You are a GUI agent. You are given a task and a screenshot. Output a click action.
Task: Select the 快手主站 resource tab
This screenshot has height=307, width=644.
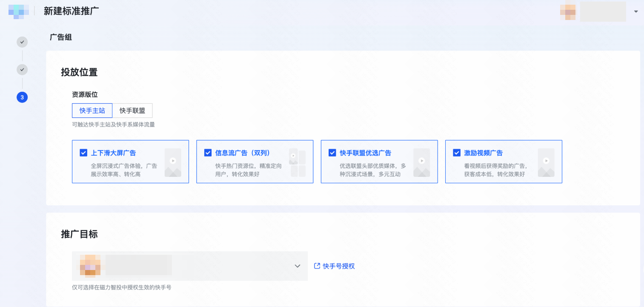click(92, 111)
